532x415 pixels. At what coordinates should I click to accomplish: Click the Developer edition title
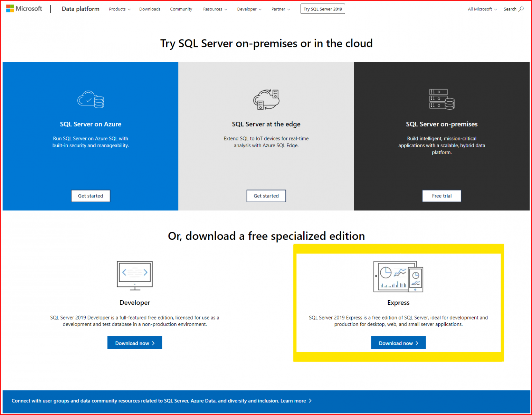(135, 303)
